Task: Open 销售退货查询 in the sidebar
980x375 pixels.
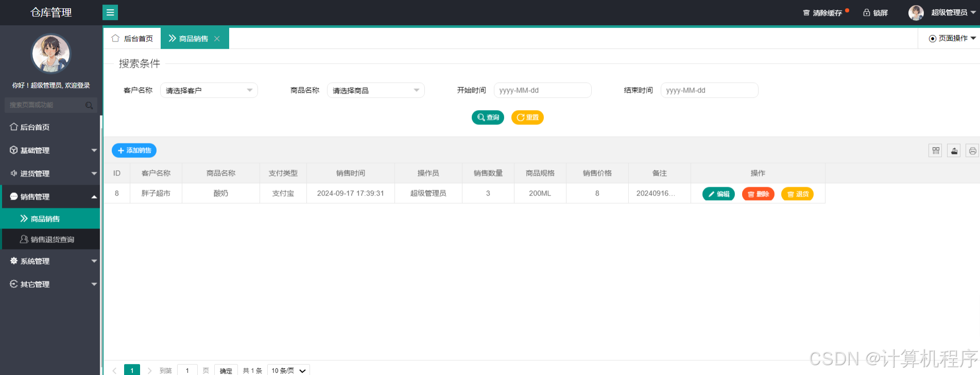Action: coord(50,239)
